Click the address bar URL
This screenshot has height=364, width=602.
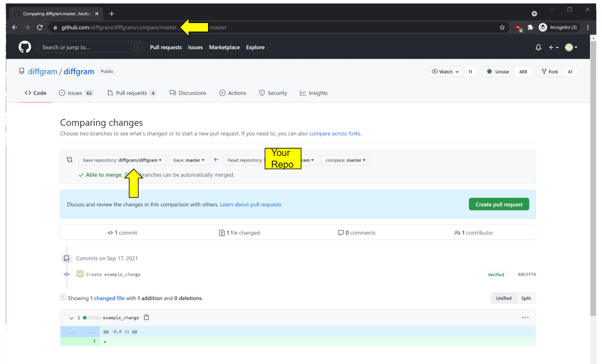point(278,27)
